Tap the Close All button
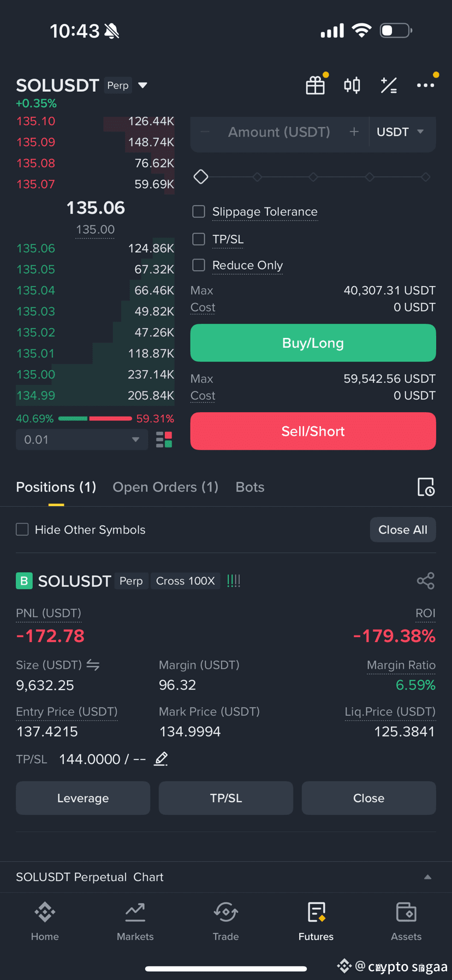 (403, 530)
